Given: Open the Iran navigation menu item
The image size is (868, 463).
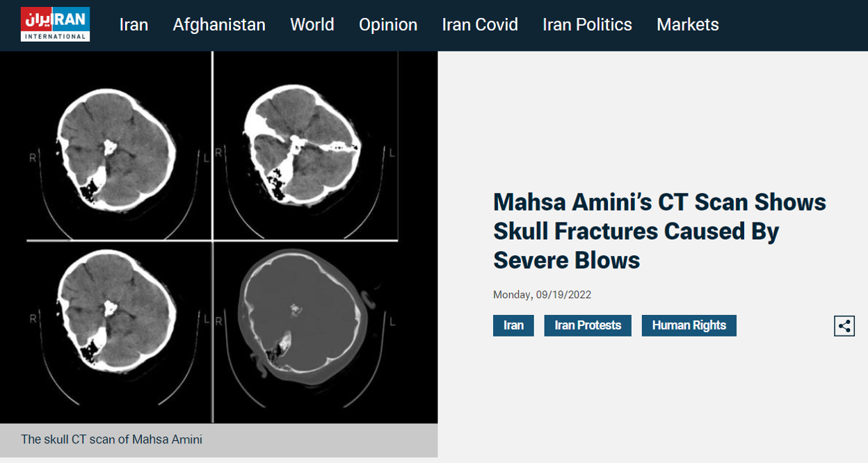Looking at the screenshot, I should 134,25.
